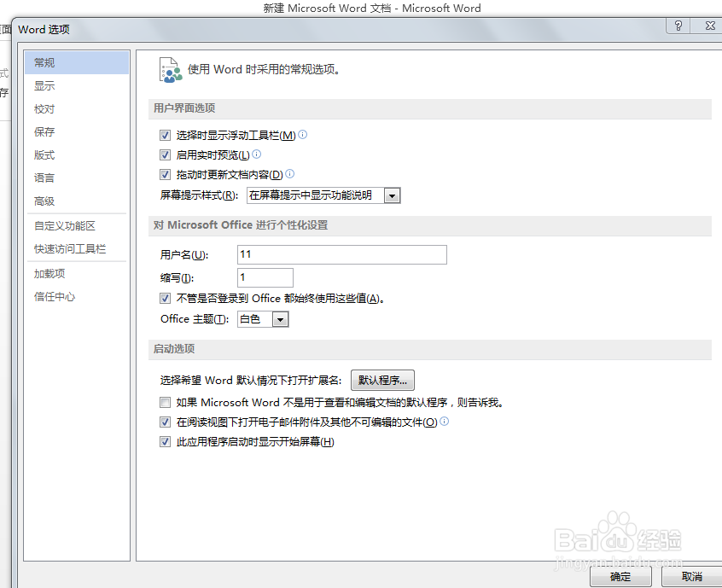Click the info icon beside 启用实时预览
Screen dimensions: 722x588
[x=257, y=154]
